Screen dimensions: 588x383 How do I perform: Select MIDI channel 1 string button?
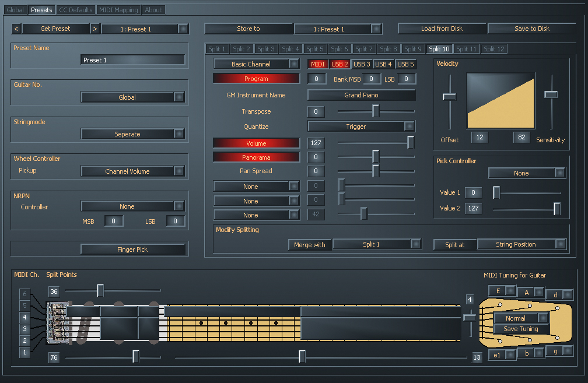(24, 352)
